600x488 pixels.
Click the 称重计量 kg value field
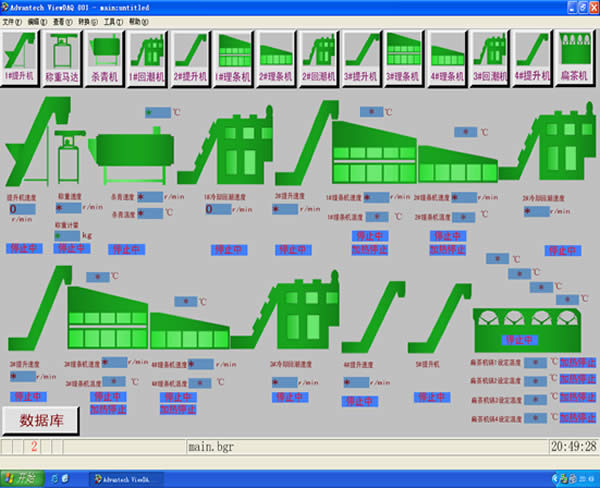coord(66,236)
